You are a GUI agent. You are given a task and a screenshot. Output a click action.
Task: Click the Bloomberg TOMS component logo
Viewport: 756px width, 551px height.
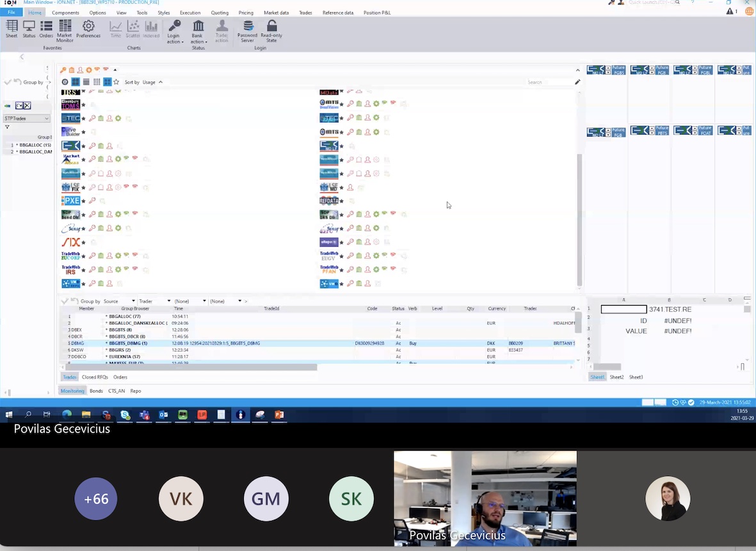pos(70,104)
